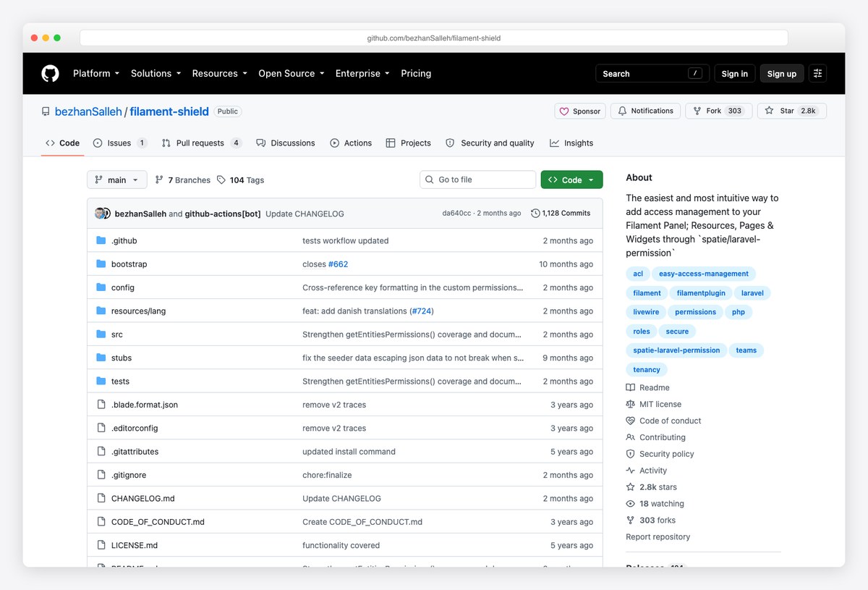Switch to the Issues tab

tap(120, 143)
